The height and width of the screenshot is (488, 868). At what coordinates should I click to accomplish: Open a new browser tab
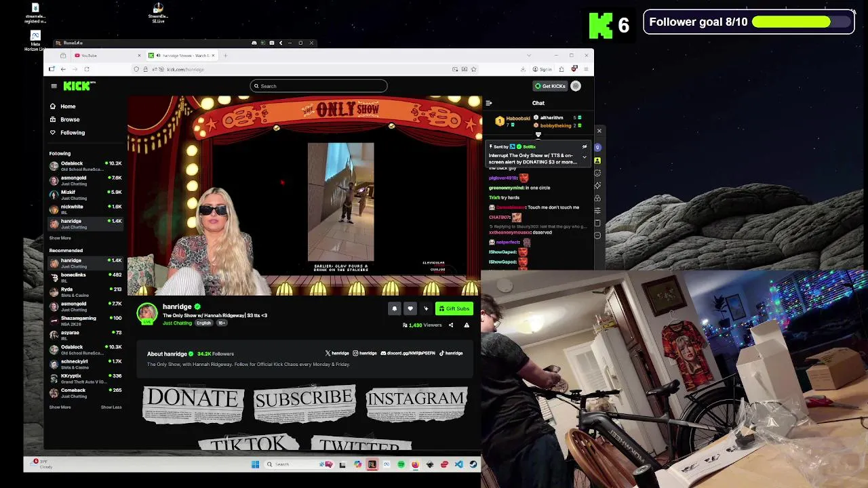pos(226,56)
